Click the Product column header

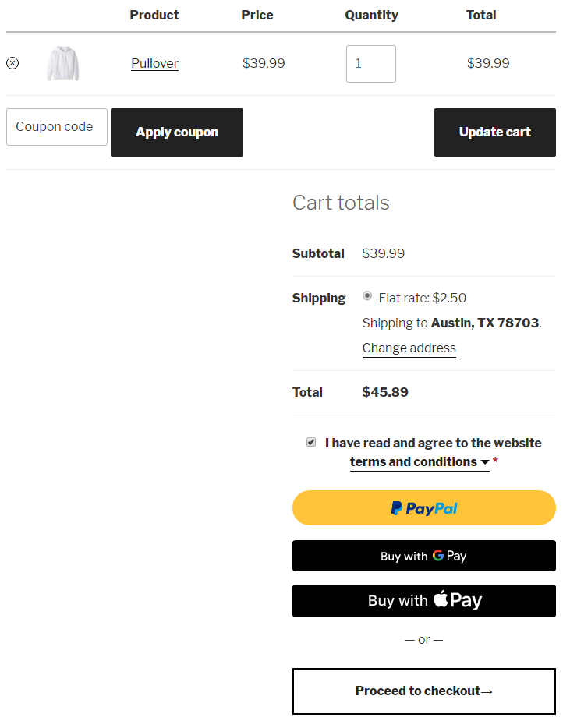pyautogui.click(x=154, y=15)
